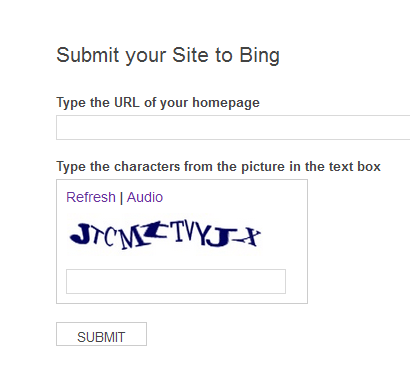Click the word 'picture' in the captcha label
The width and height of the screenshot is (410, 384).
tap(263, 167)
